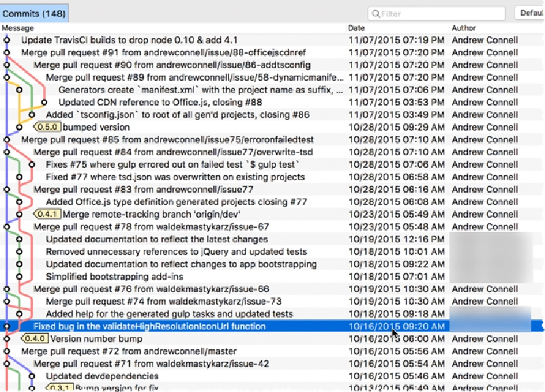
Task: Sort by the Message column header
Action: click(18, 28)
